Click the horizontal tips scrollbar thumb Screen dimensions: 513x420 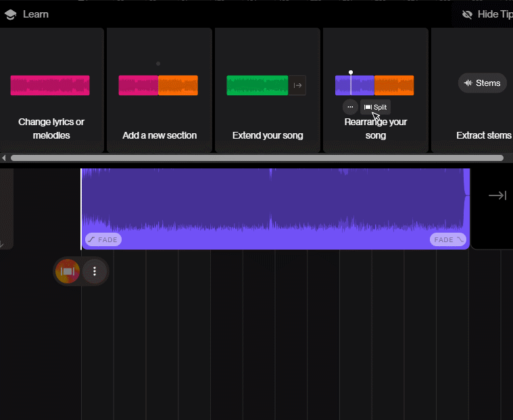point(257,158)
